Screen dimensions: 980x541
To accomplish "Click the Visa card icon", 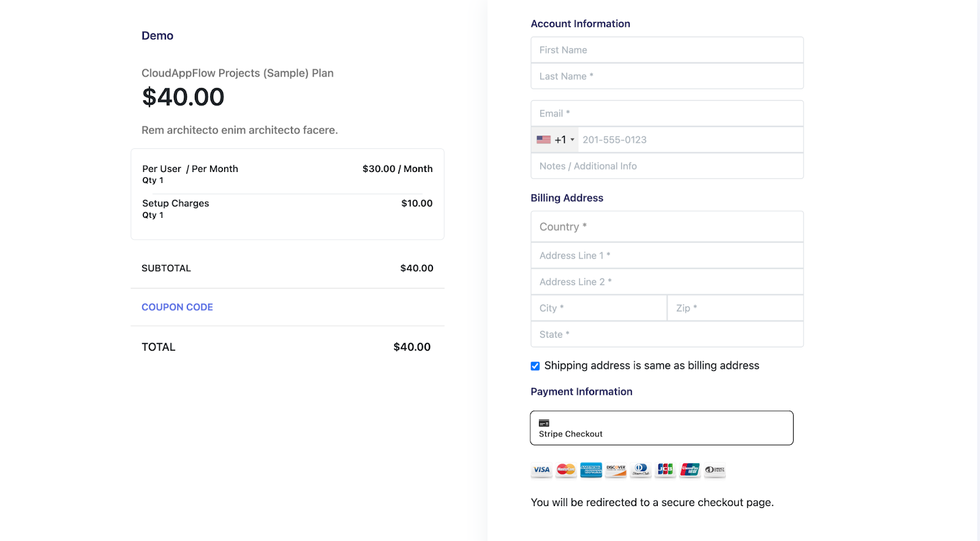I will 541,470.
